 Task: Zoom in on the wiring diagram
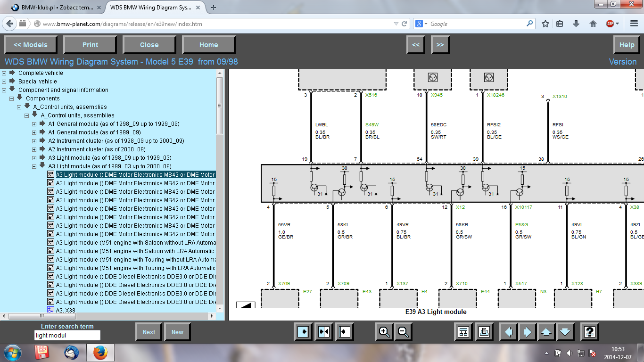coord(384,332)
